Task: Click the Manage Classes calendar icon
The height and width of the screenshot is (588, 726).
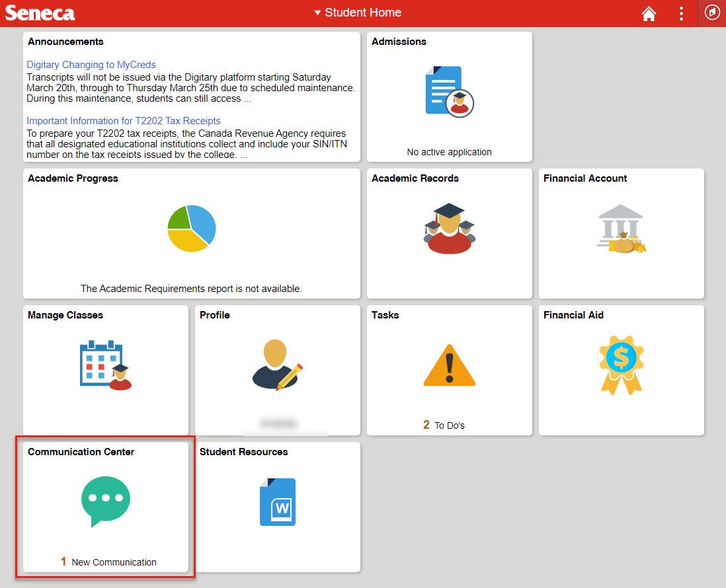Action: (105, 365)
